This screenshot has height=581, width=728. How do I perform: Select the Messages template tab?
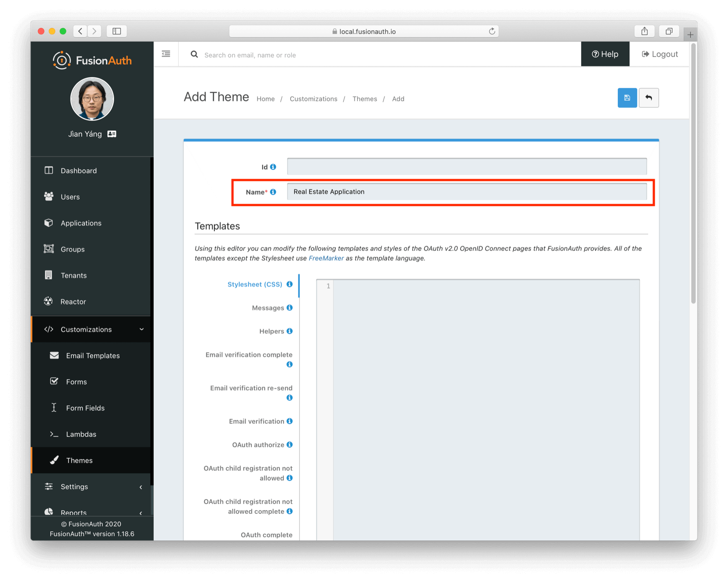pos(268,308)
